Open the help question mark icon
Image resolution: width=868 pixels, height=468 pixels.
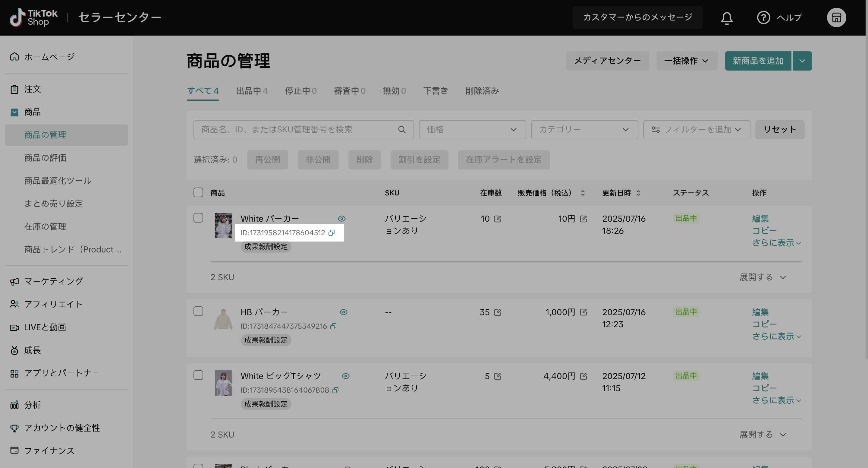coord(763,17)
